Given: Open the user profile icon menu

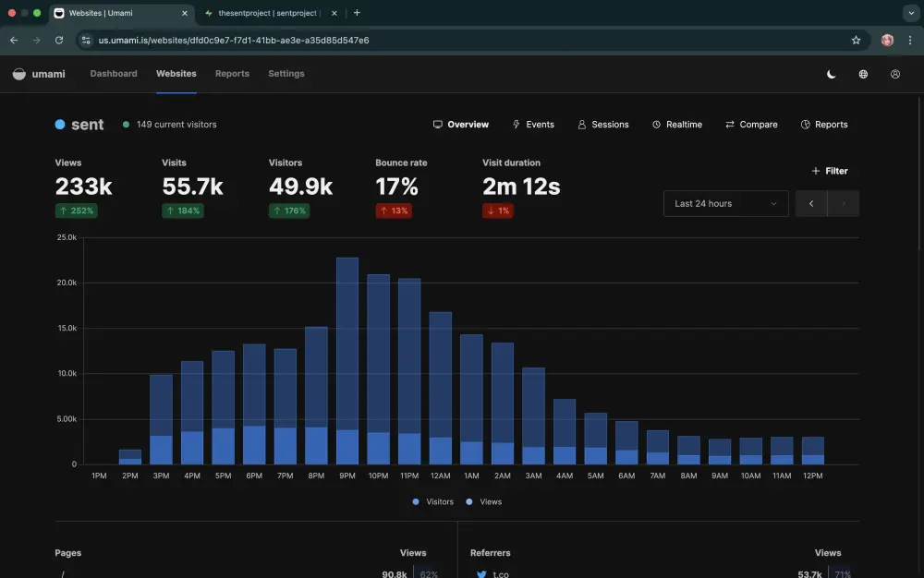Looking at the screenshot, I should (894, 74).
